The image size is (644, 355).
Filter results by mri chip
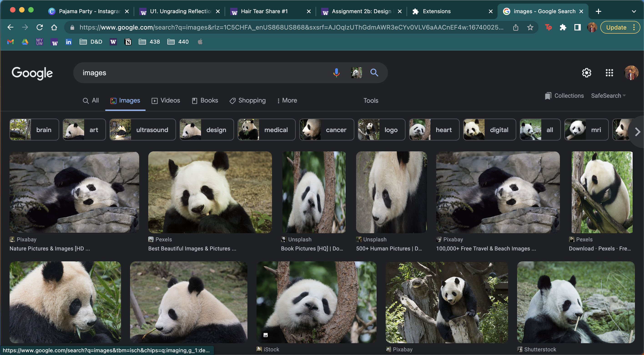click(586, 130)
